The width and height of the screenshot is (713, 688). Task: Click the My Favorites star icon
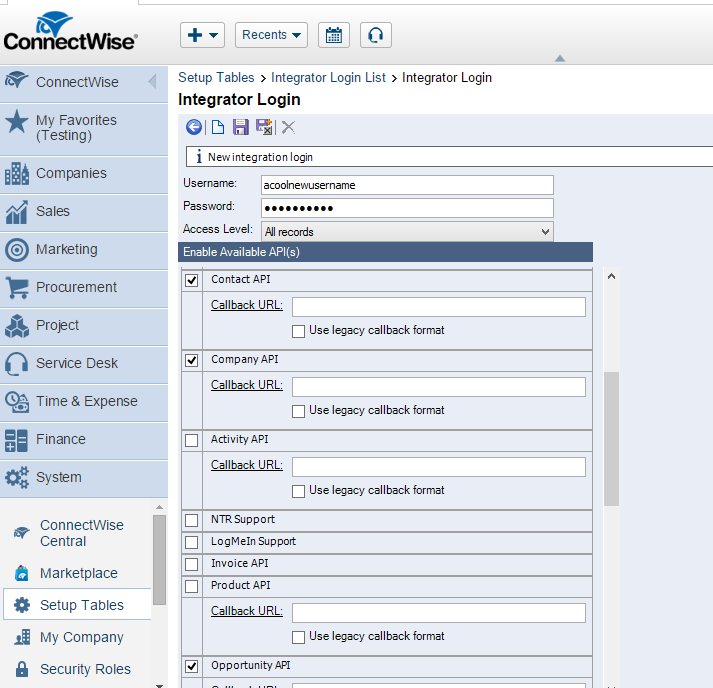click(x=17, y=121)
